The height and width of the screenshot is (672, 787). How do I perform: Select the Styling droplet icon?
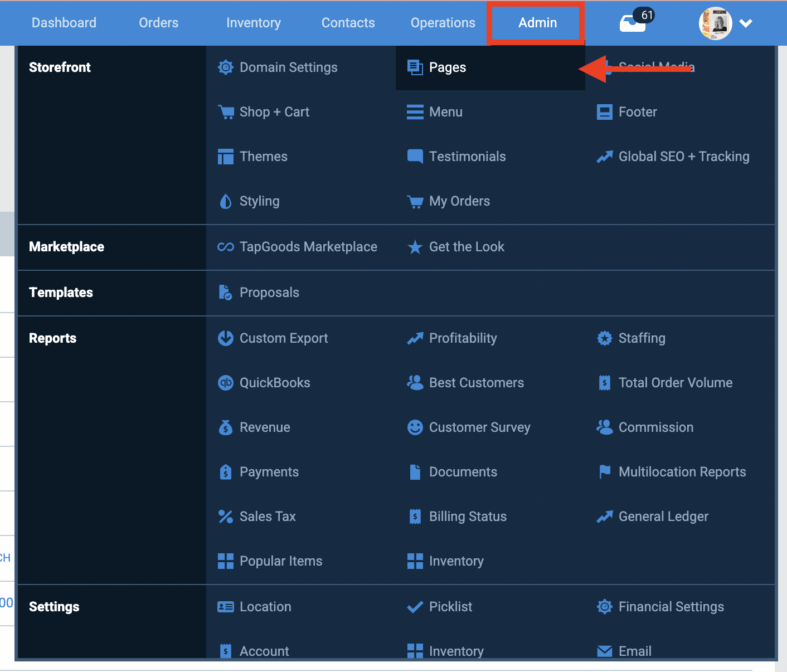pos(225,201)
